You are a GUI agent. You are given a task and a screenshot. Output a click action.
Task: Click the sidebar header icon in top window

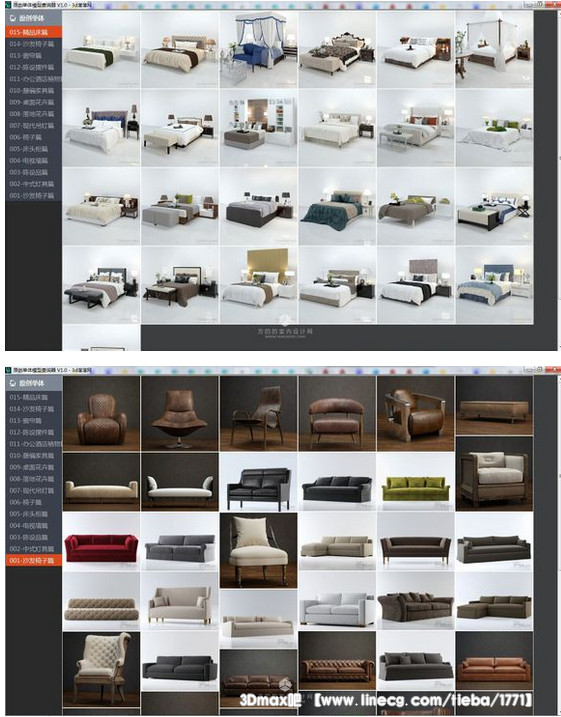[x=12, y=19]
